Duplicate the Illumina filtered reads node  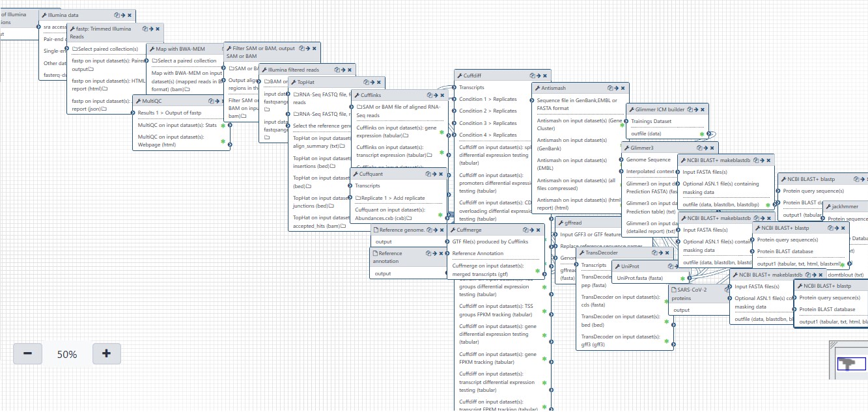coord(336,70)
